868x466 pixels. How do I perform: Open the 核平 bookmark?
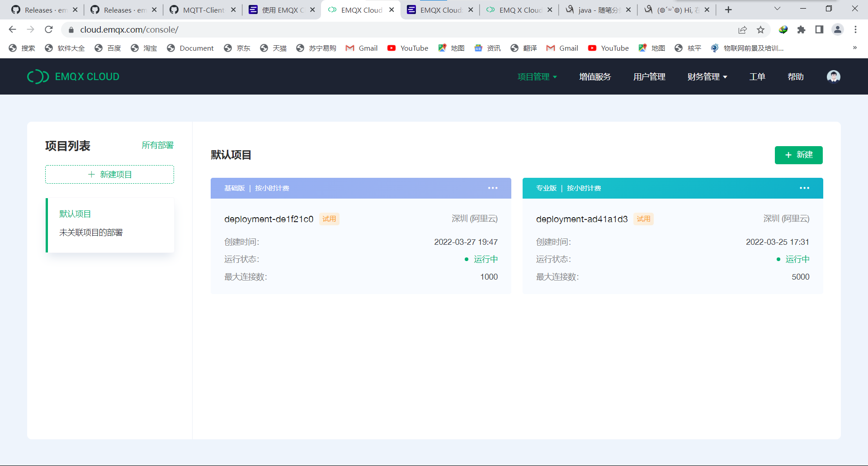(688, 48)
